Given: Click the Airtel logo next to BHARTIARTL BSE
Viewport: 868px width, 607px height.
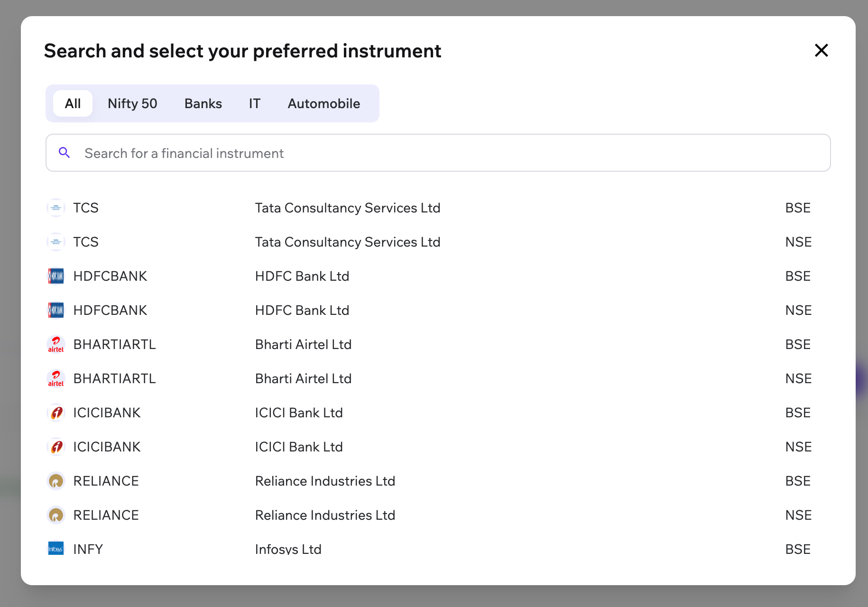Looking at the screenshot, I should click(x=56, y=344).
